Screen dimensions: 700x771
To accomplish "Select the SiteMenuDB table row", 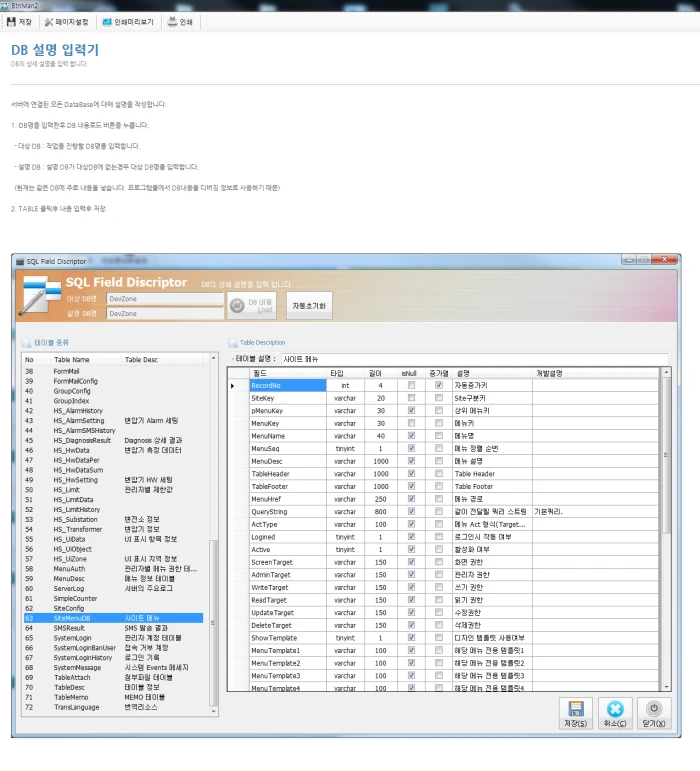I will pyautogui.click(x=114, y=618).
